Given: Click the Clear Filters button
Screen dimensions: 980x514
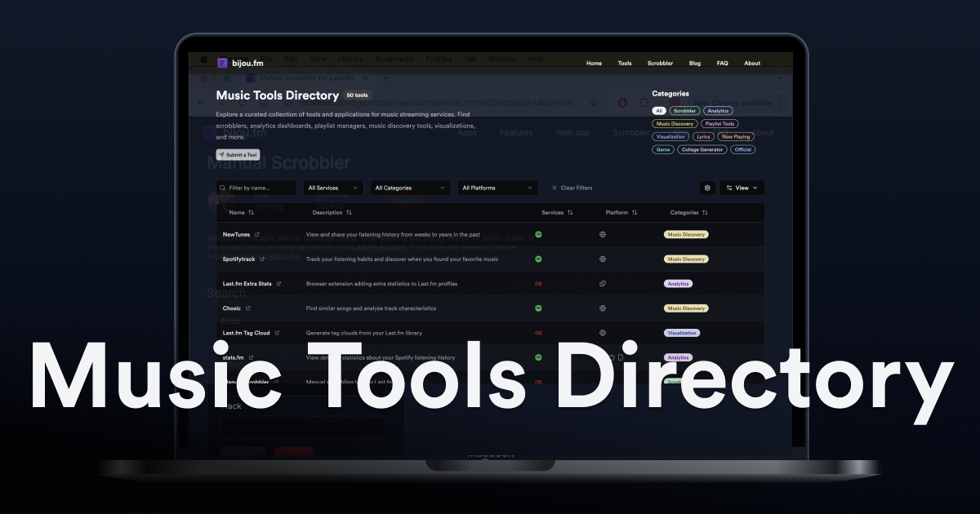Looking at the screenshot, I should point(572,188).
